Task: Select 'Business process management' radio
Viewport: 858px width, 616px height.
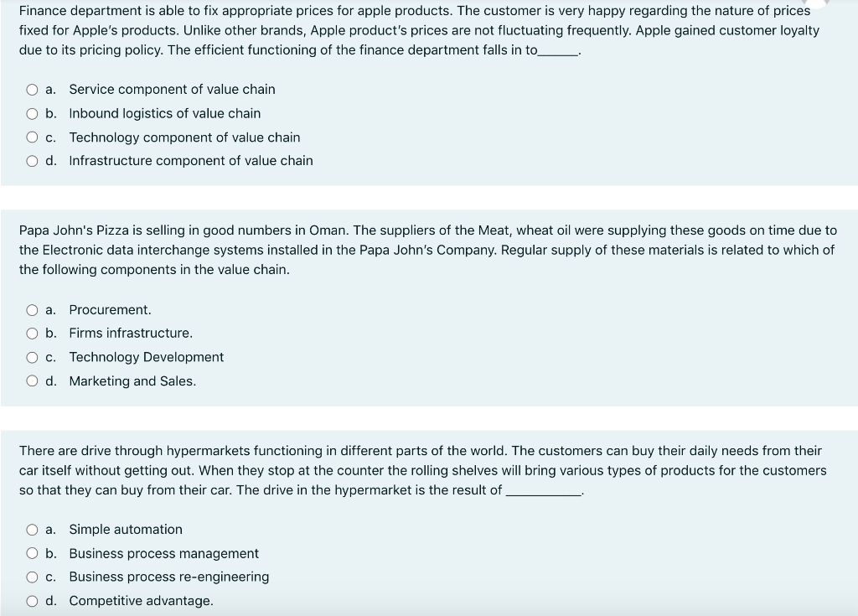Action: (x=33, y=554)
